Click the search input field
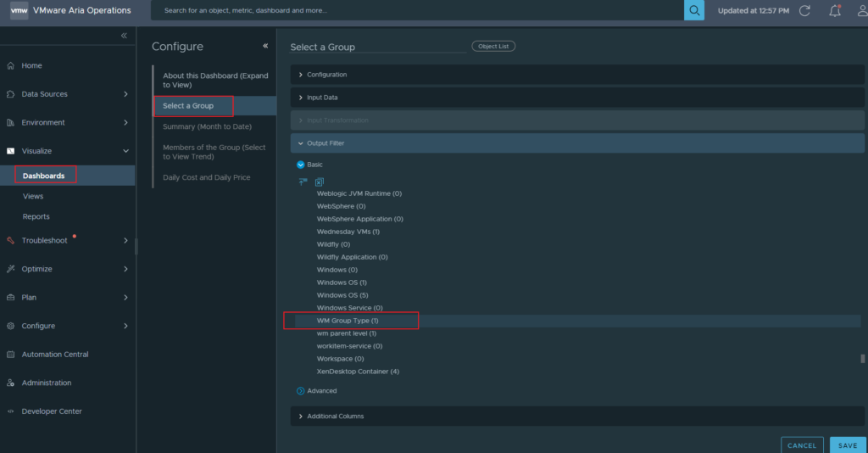This screenshot has width=868, height=453. (x=417, y=10)
